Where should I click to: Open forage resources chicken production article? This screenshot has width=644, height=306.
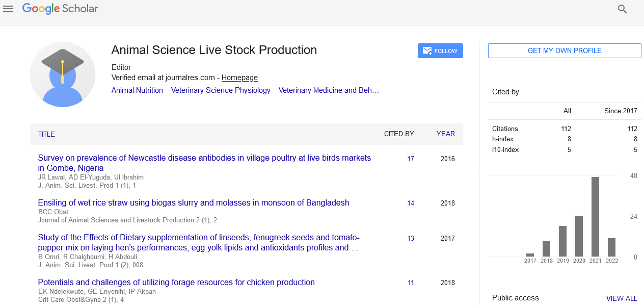point(176,282)
